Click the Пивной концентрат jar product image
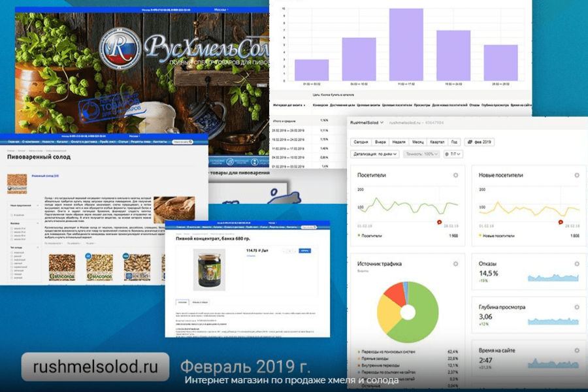Viewport: 588px width, 392px height. 209,270
